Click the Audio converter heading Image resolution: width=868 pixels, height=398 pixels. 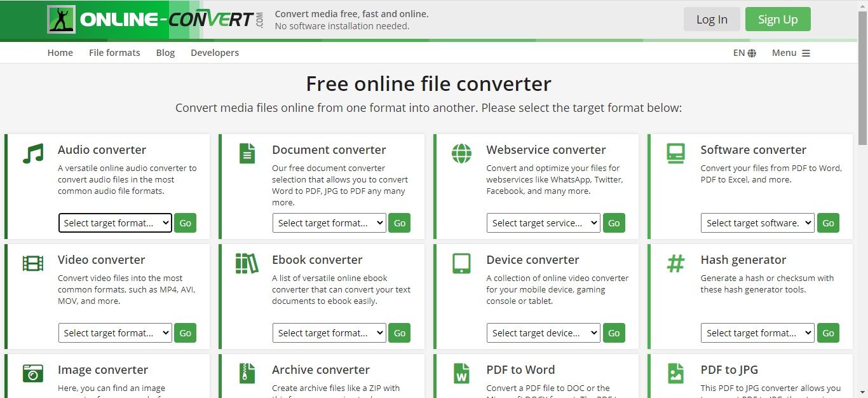point(102,150)
